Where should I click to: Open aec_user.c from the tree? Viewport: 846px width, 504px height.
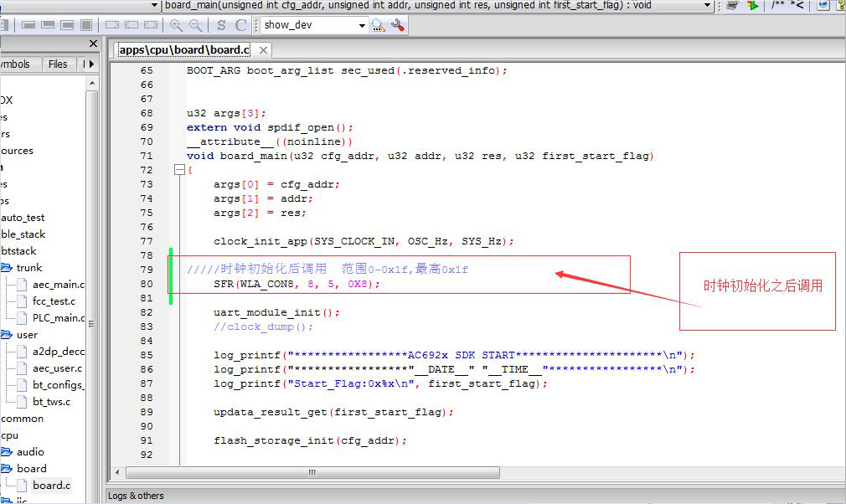(x=57, y=368)
